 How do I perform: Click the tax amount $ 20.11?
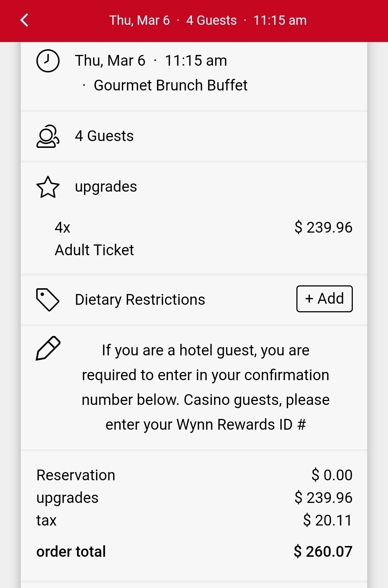coord(327,520)
